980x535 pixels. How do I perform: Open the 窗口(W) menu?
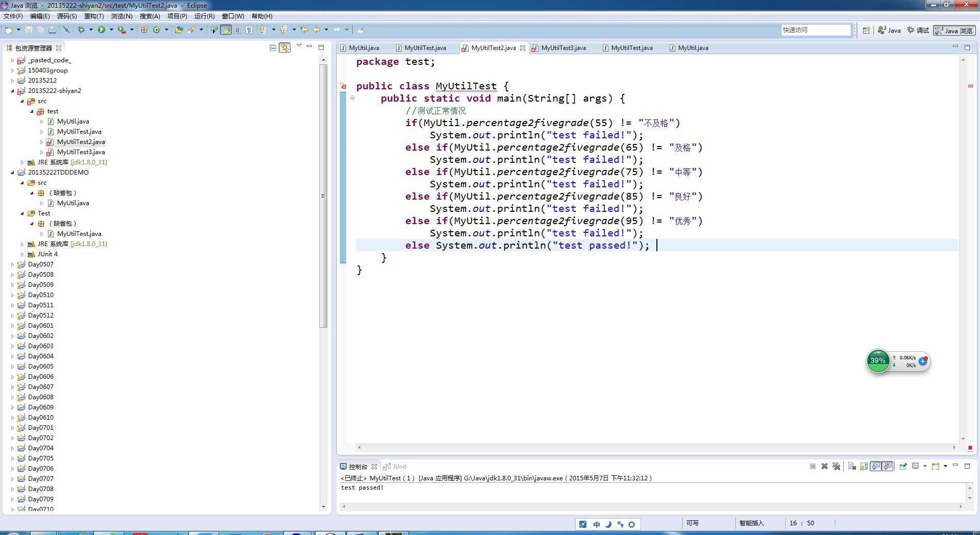tap(233, 16)
